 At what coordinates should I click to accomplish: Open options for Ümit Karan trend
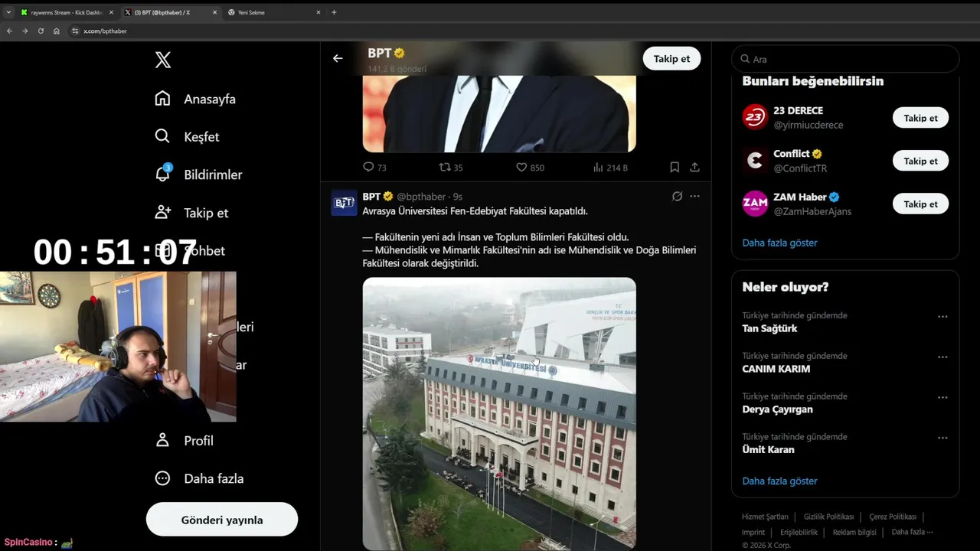[x=942, y=438]
